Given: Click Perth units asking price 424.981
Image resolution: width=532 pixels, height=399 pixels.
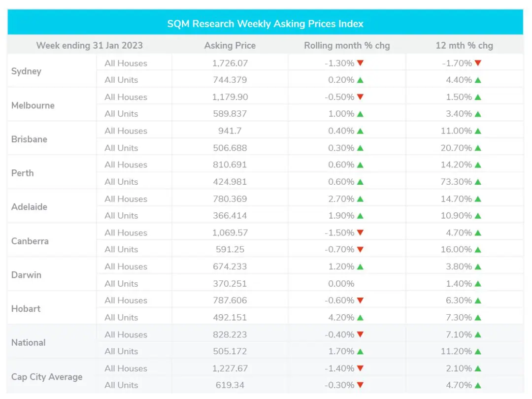Looking at the screenshot, I should pos(230,182).
